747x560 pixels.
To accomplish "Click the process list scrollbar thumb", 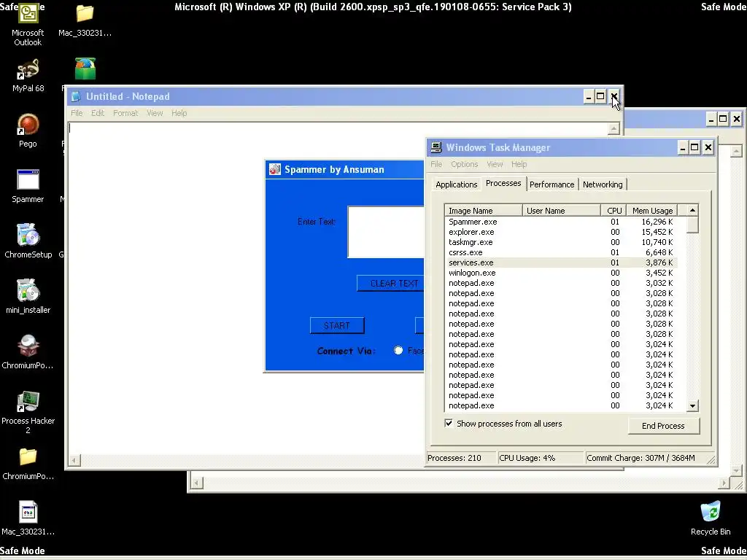I will (693, 225).
